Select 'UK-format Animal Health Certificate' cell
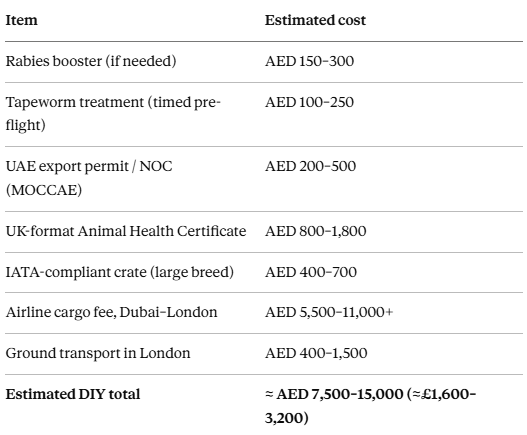The width and height of the screenshot is (527, 435). pos(126,231)
